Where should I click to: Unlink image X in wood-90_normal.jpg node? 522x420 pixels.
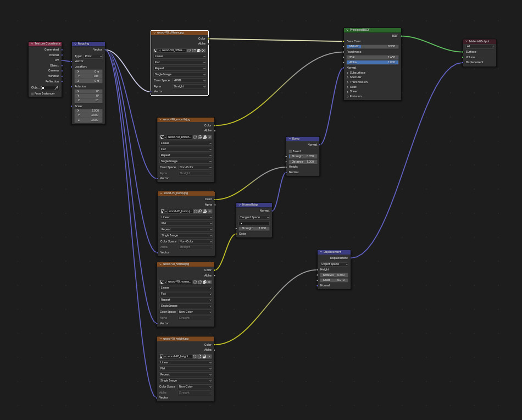coord(209,282)
